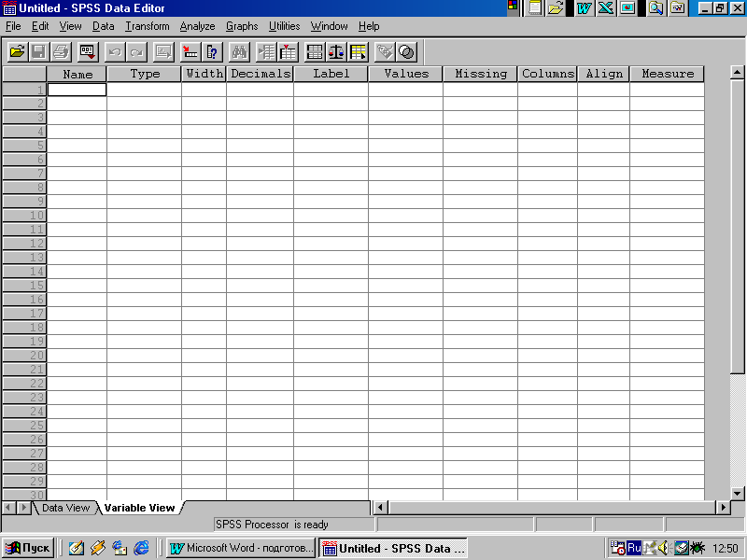Click the Пуск start button
747x560 pixels.
coord(28,548)
